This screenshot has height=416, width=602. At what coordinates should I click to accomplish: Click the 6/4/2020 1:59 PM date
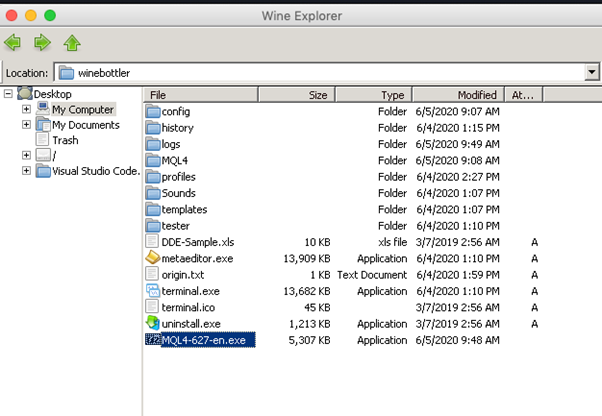click(x=458, y=275)
